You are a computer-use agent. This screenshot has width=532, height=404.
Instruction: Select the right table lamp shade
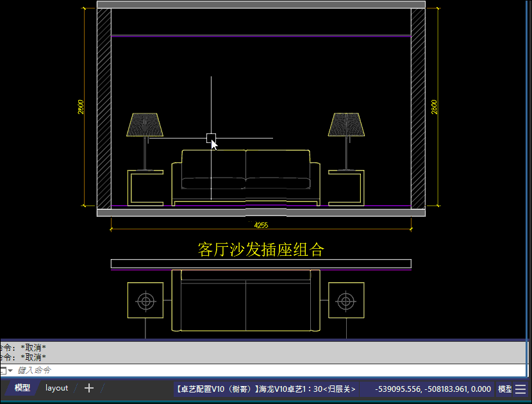pyautogui.click(x=347, y=125)
